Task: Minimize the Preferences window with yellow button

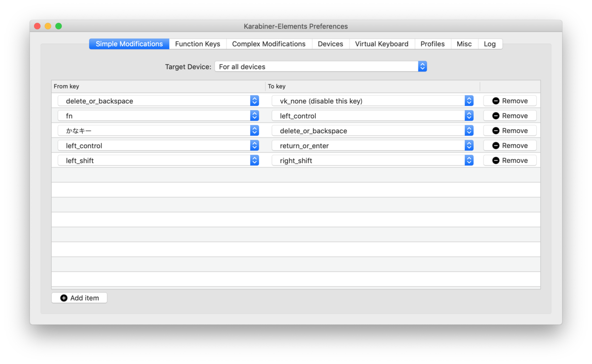Action: click(x=48, y=26)
